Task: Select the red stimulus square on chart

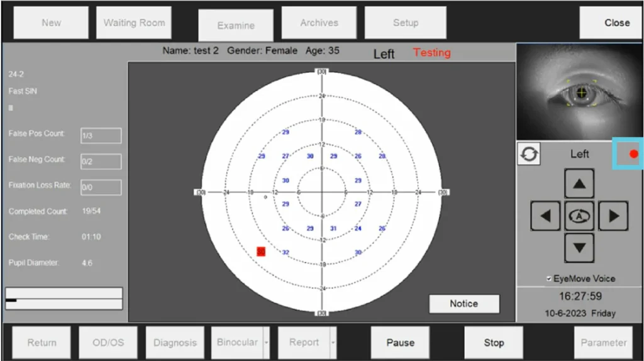Action: (261, 252)
